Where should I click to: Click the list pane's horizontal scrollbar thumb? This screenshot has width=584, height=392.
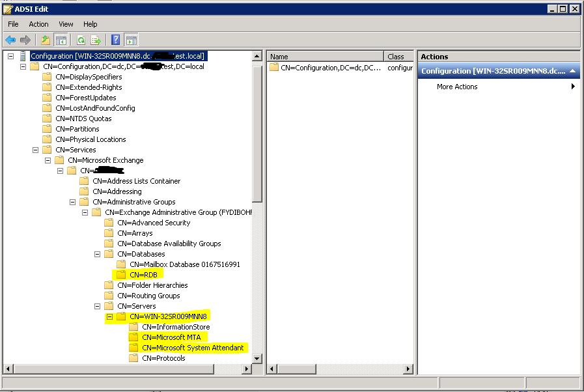pyautogui.click(x=297, y=369)
